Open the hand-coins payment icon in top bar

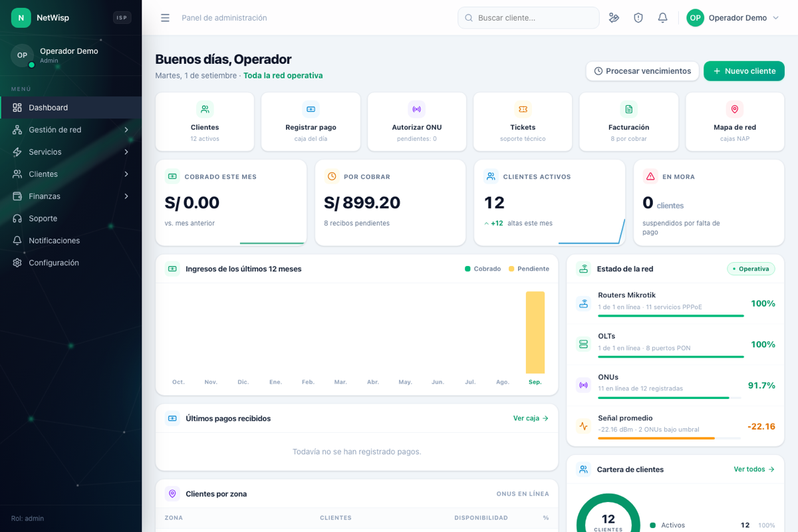point(614,18)
